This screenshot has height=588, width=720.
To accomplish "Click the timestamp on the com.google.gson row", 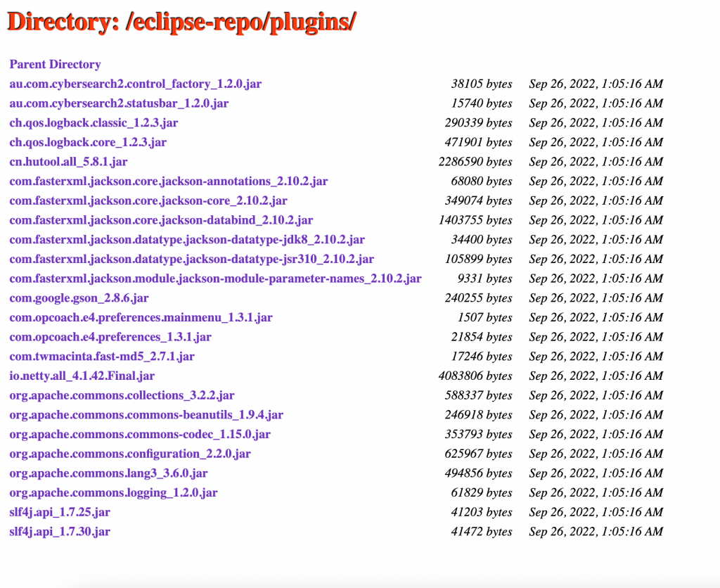I will 596,298.
